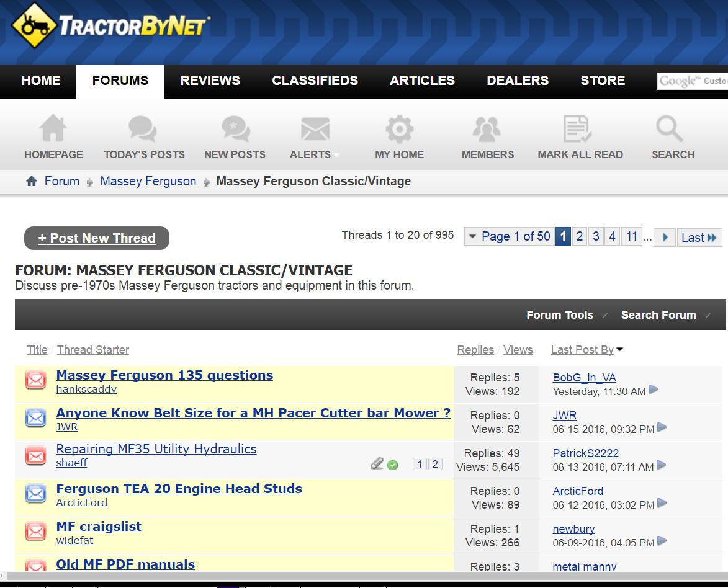Screen dimensions: 728x588
Task: Expand the Search Forum menu
Action: (x=666, y=315)
